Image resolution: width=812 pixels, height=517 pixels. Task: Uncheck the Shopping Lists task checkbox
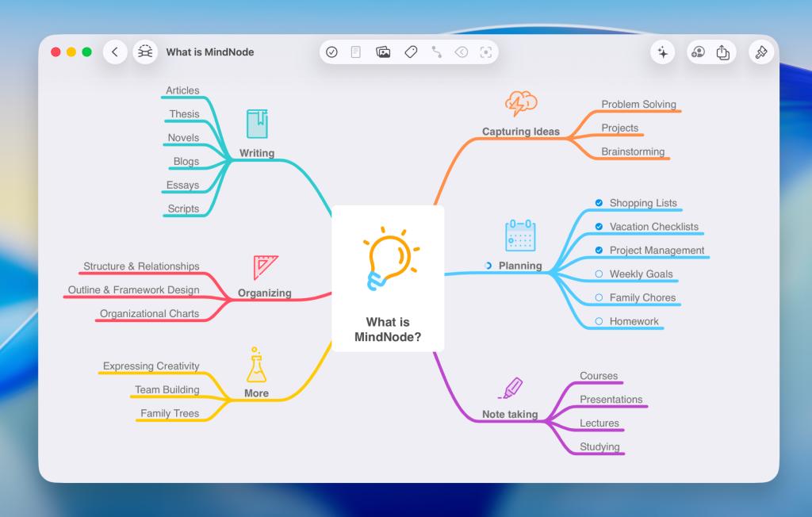pos(599,203)
